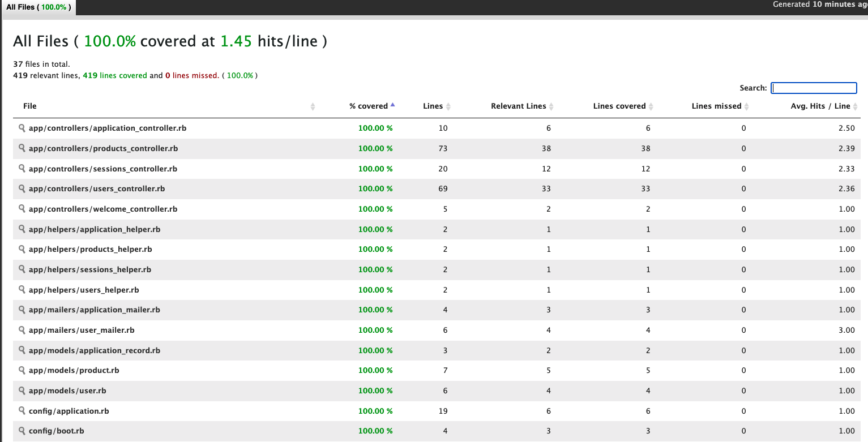Click the magnifier icon beside products_controller.rb
The width and height of the screenshot is (868, 442).
coord(22,148)
